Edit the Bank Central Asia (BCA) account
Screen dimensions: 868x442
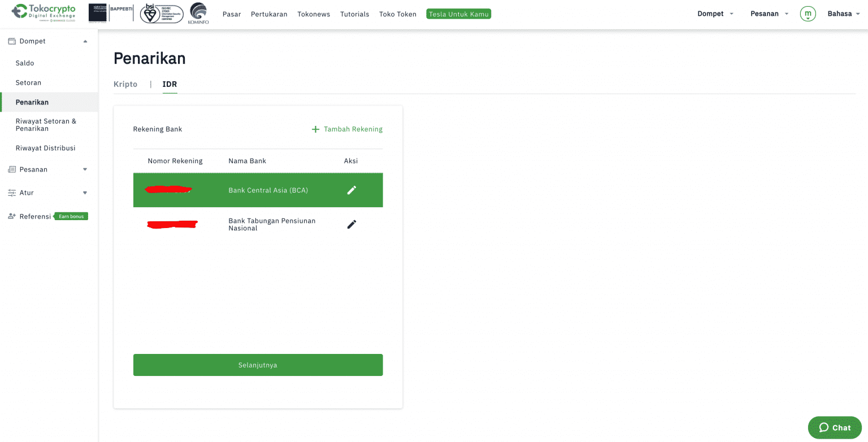tap(351, 190)
